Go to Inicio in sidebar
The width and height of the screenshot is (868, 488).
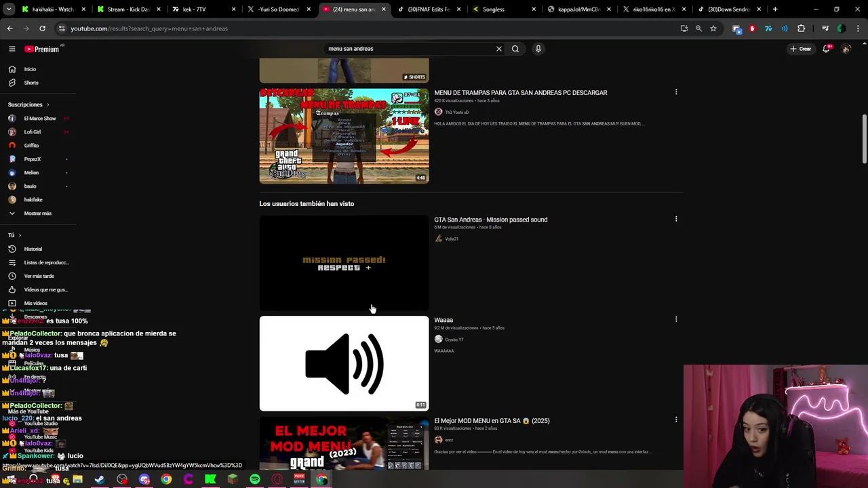[30, 69]
